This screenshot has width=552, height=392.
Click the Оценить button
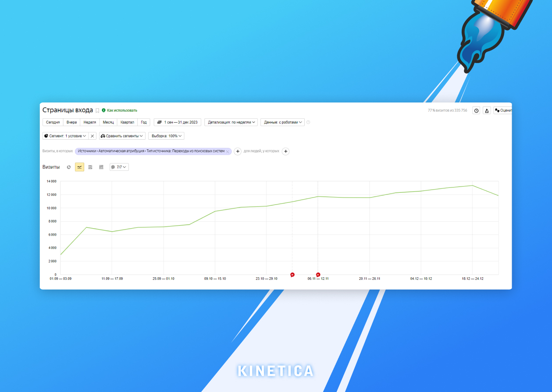coord(502,110)
